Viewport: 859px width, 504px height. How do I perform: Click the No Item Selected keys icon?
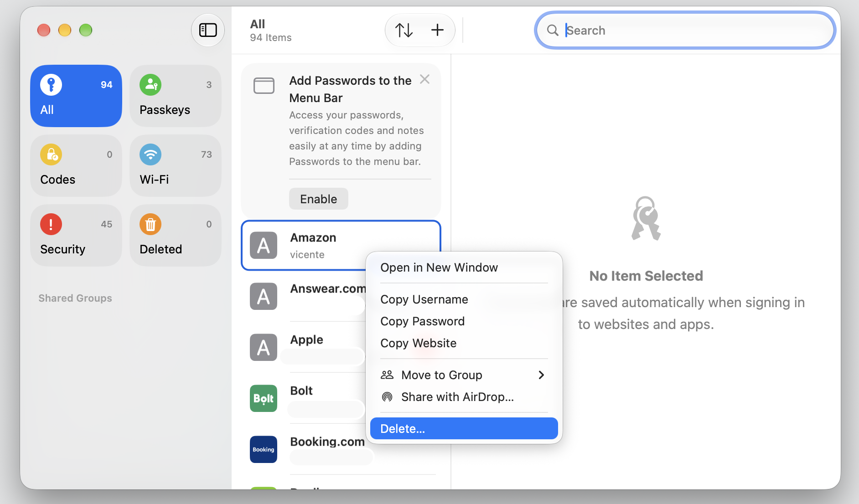pos(646,218)
